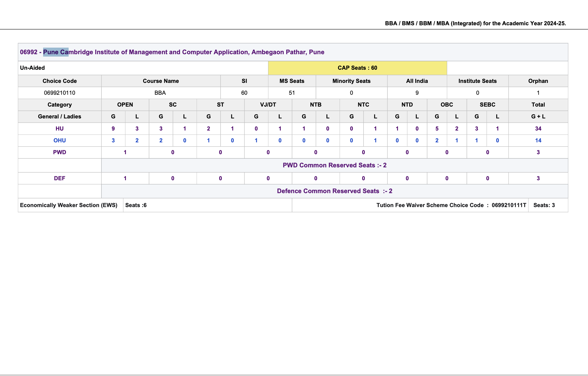
Task: Click the yellow CAP Seats : 60 cell
Action: (357, 68)
